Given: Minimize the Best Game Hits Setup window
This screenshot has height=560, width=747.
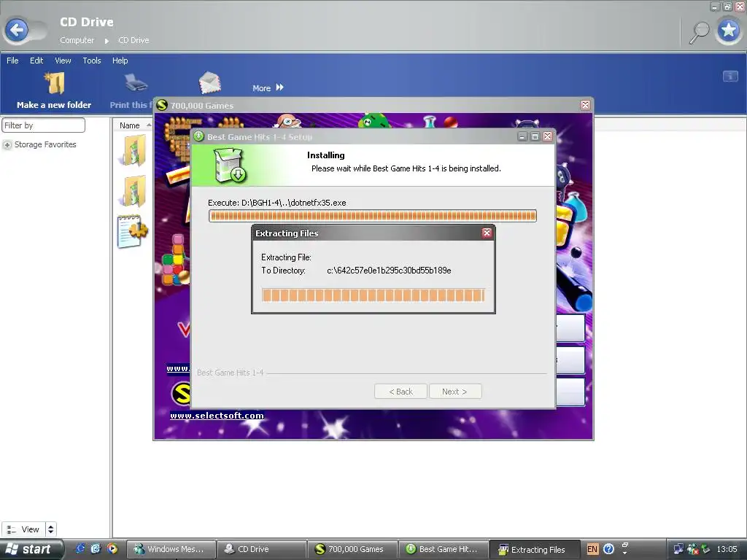Looking at the screenshot, I should [522, 136].
